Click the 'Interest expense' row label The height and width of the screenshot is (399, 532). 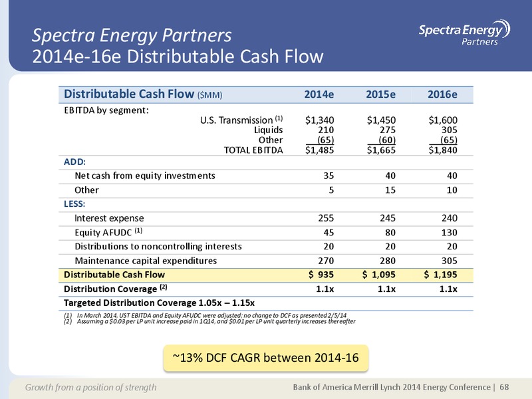(x=109, y=218)
